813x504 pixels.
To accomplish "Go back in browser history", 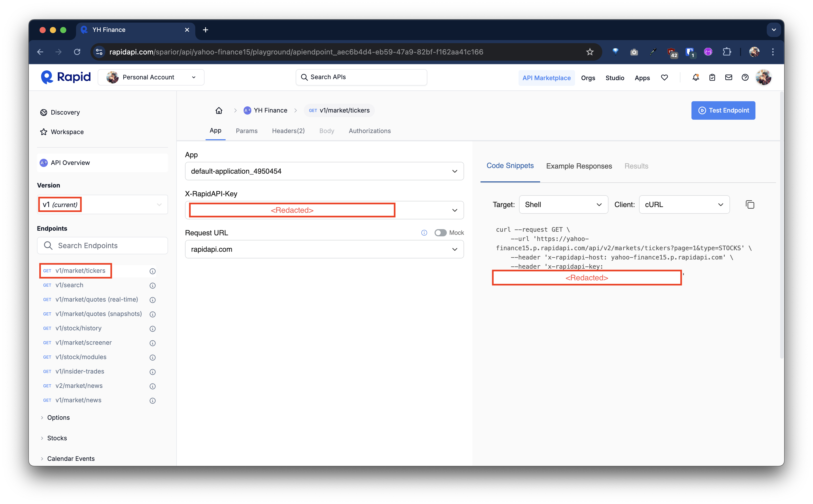I will click(x=40, y=52).
